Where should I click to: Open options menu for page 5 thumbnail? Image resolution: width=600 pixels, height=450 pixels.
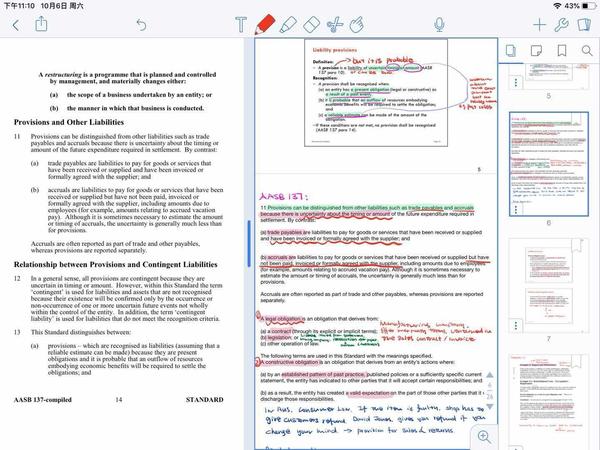(x=516, y=82)
